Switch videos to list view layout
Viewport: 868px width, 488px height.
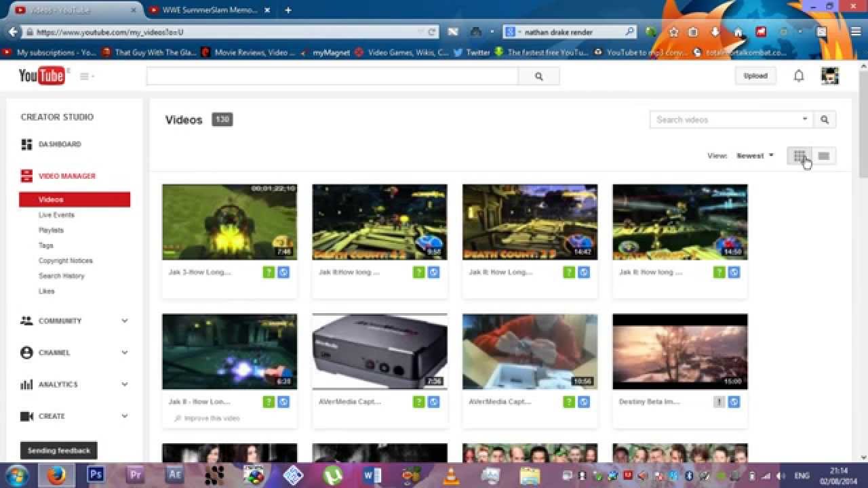(823, 156)
